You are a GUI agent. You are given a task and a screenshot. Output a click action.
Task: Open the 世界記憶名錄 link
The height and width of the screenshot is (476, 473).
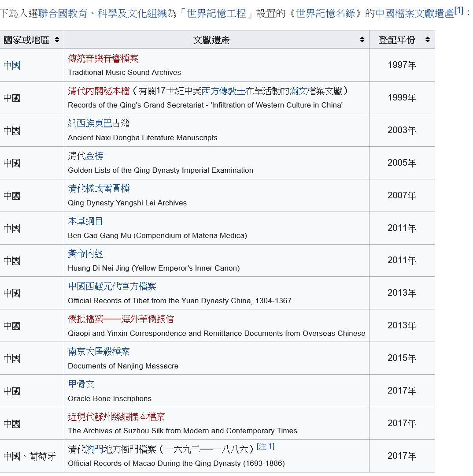325,13
